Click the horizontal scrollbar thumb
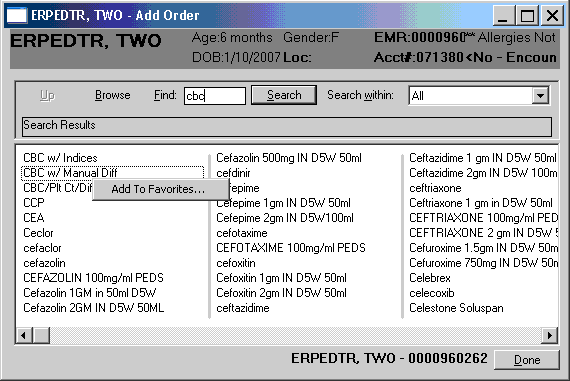 tap(41, 335)
